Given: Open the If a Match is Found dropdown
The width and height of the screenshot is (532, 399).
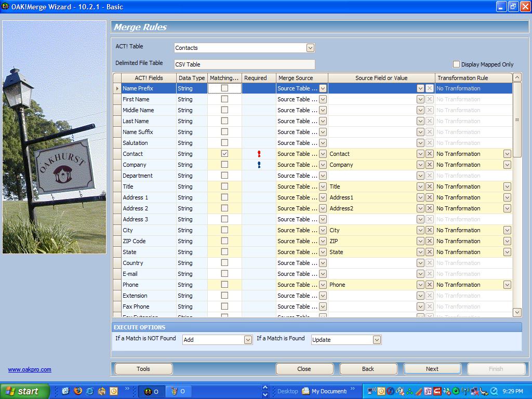Looking at the screenshot, I should 377,340.
